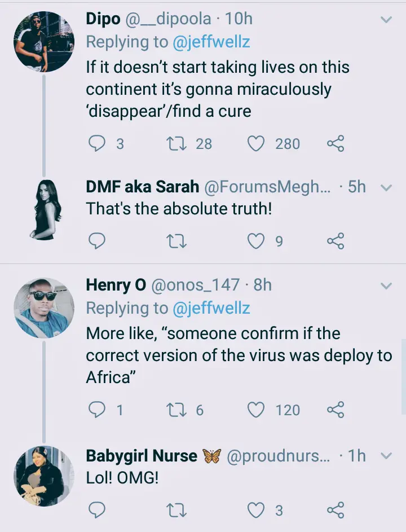The height and width of the screenshot is (532, 406).
Task: Open Babygirl Nurse tweet options chevron
Action: tap(386, 456)
